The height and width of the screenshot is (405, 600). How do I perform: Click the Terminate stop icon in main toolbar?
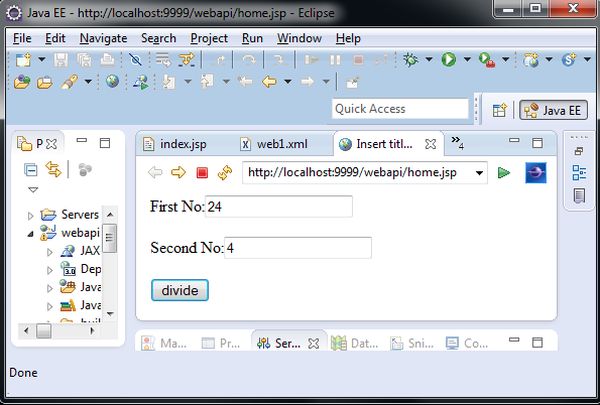(358, 60)
